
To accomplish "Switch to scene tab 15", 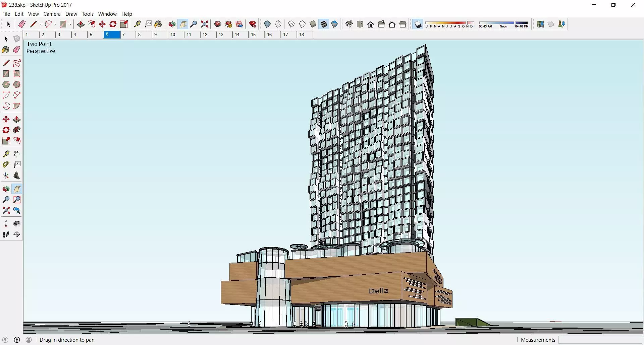I will [x=257, y=34].
